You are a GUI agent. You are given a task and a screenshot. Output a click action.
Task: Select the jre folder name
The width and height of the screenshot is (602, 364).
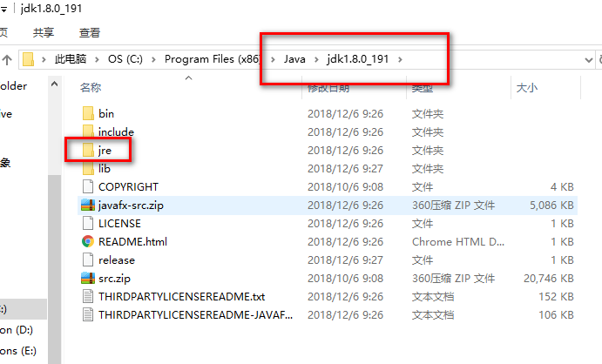click(105, 151)
